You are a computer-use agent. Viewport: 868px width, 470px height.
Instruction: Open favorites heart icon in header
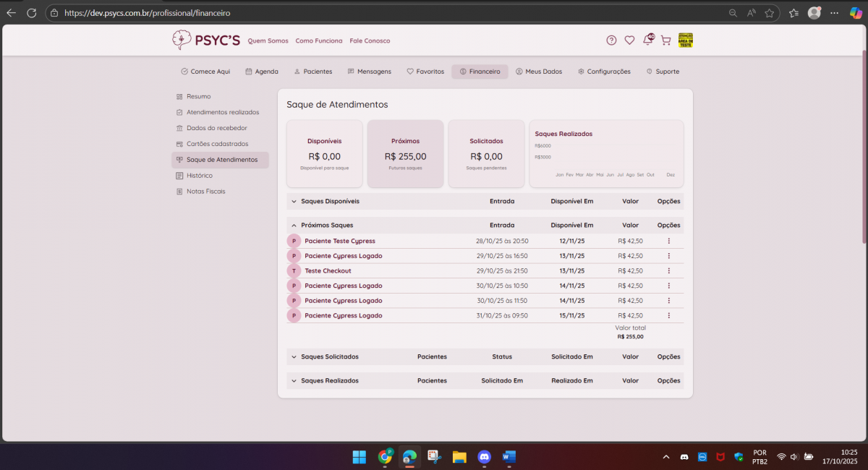(x=629, y=40)
